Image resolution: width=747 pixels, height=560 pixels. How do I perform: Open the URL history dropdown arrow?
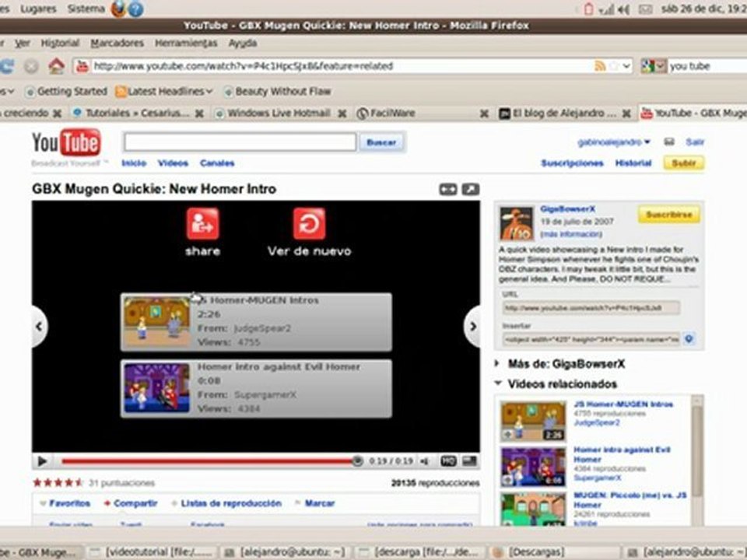(626, 65)
